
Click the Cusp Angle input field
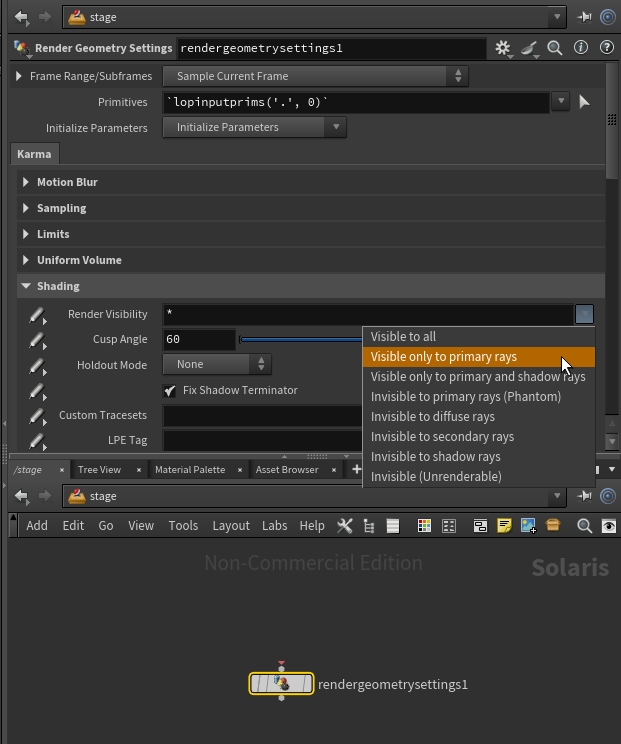(x=198, y=339)
